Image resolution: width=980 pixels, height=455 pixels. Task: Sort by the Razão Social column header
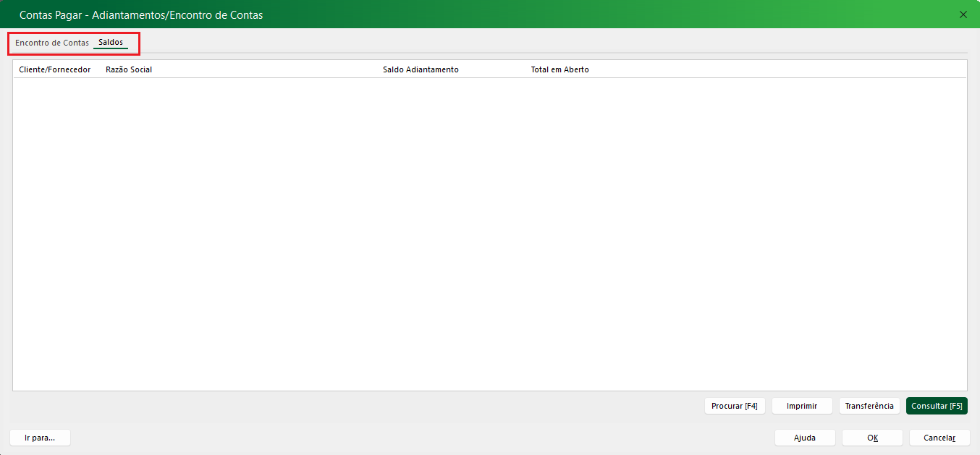tap(129, 69)
